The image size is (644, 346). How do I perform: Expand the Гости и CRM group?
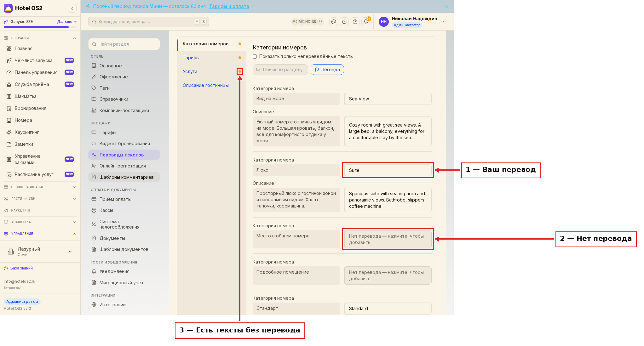[x=40, y=199]
